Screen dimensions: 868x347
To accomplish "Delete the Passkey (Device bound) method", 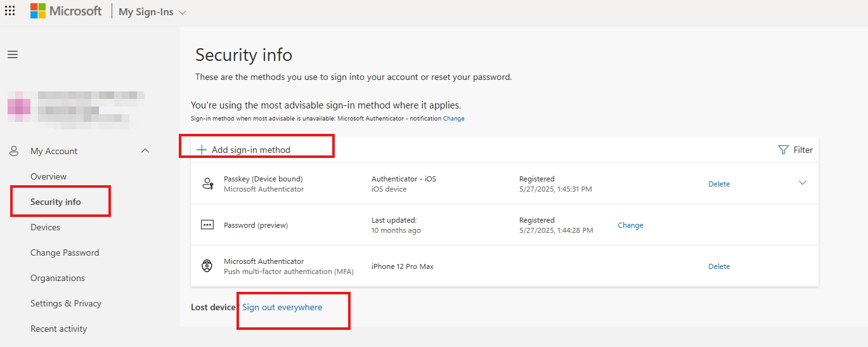I will click(x=719, y=184).
